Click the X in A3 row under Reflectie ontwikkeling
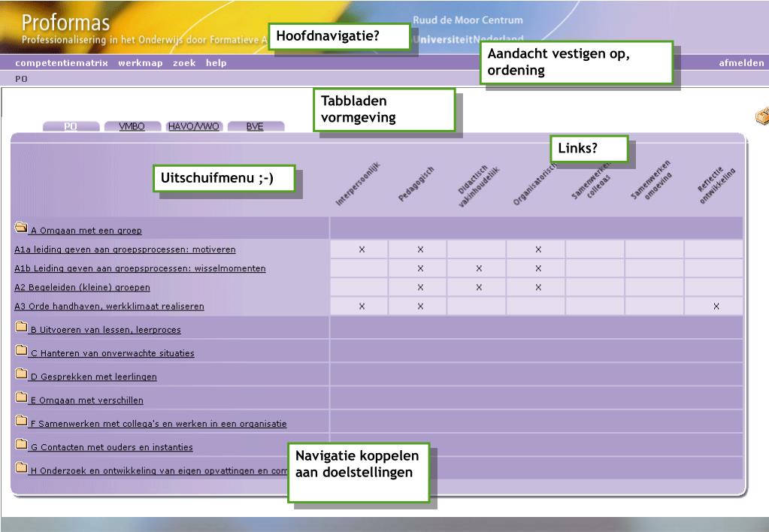The height and width of the screenshot is (532, 769). coord(716,307)
